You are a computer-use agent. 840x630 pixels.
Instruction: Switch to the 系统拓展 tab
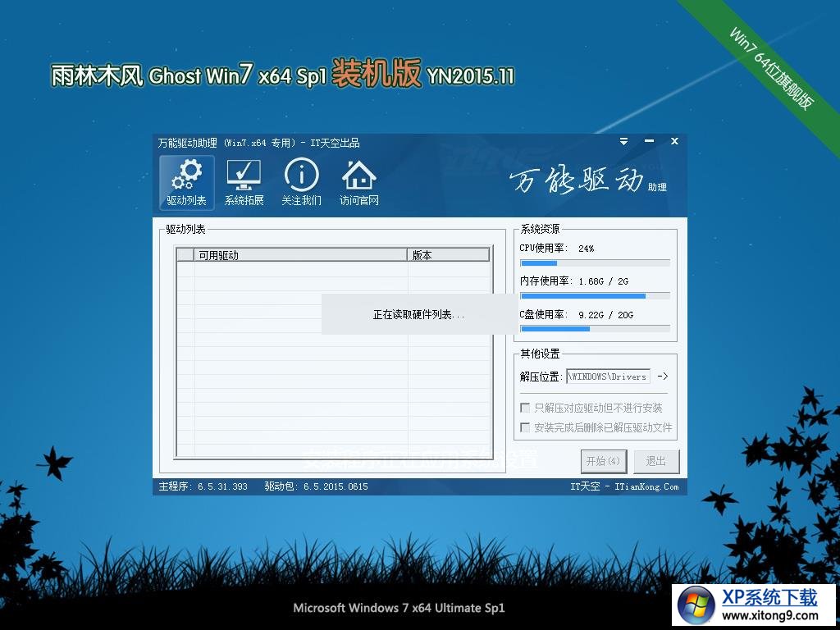[x=244, y=183]
